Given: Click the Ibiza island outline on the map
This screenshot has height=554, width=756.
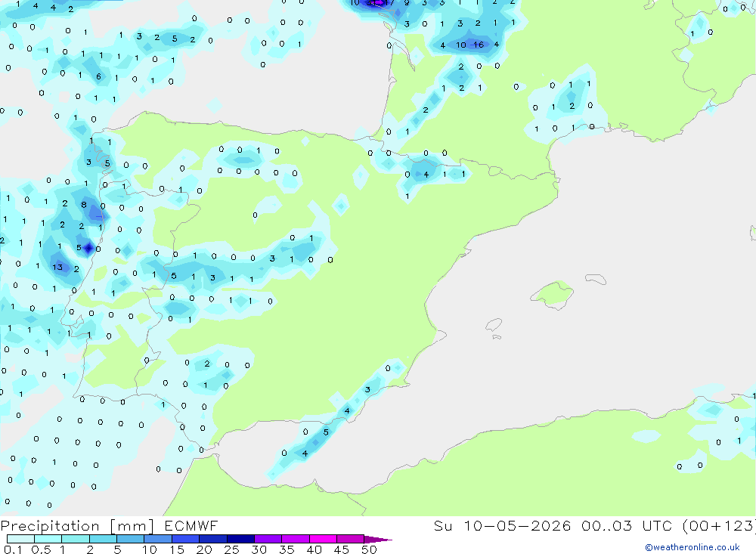Looking at the screenshot, I should [x=494, y=325].
